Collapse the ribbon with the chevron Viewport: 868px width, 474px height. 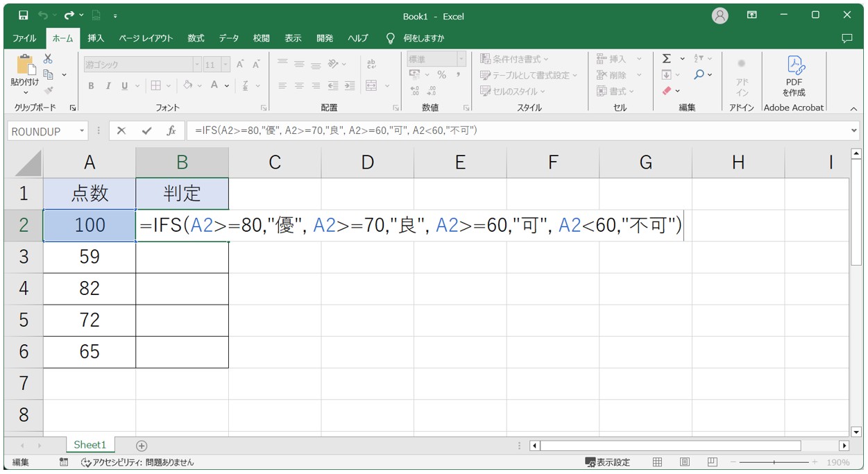(x=853, y=108)
